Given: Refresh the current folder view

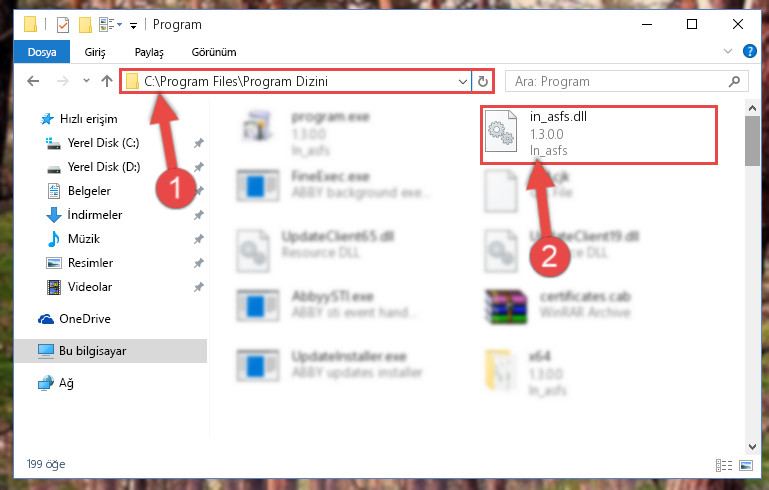Looking at the screenshot, I should coord(483,81).
